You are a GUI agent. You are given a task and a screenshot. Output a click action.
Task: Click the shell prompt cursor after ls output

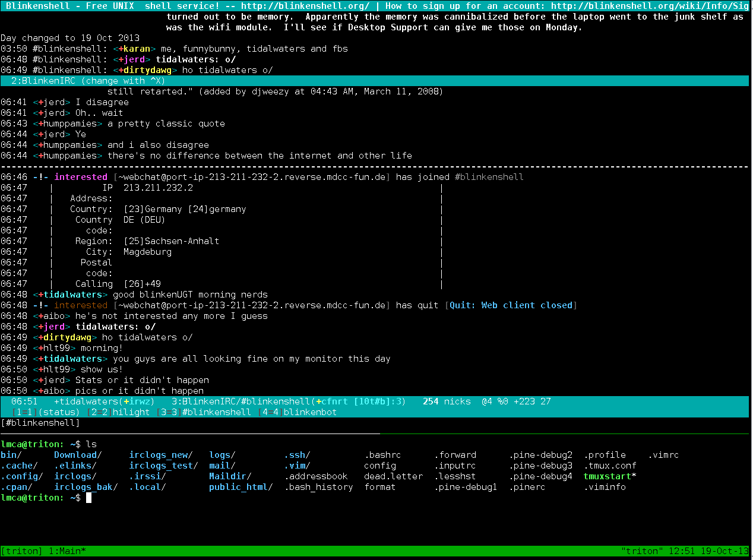point(89,498)
